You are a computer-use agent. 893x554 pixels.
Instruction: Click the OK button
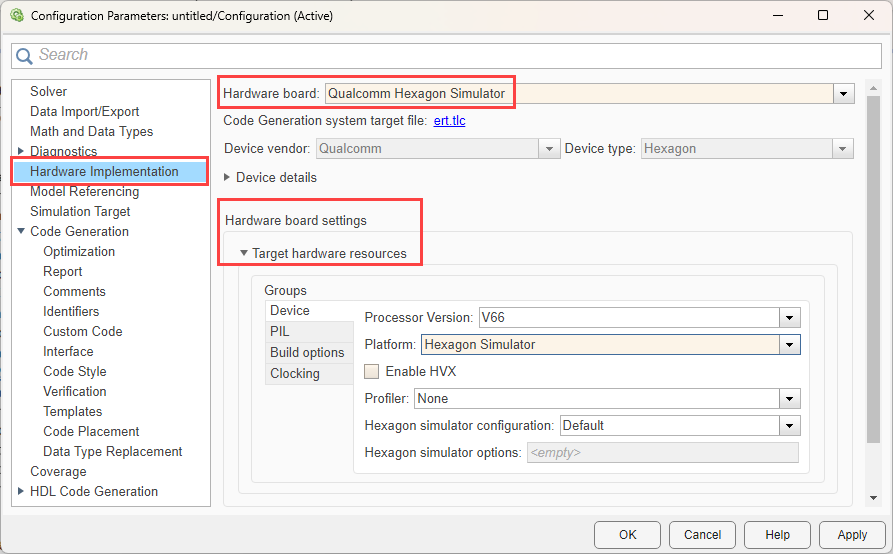click(x=627, y=535)
